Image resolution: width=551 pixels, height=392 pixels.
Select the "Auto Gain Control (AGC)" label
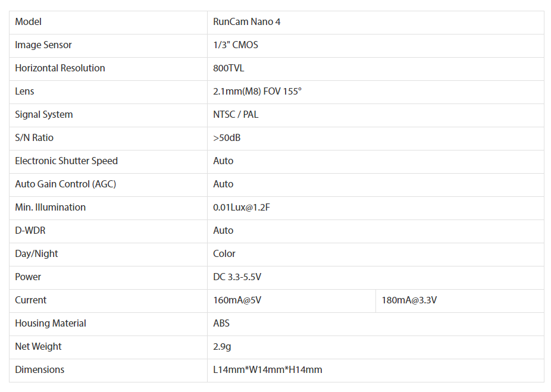coord(65,184)
